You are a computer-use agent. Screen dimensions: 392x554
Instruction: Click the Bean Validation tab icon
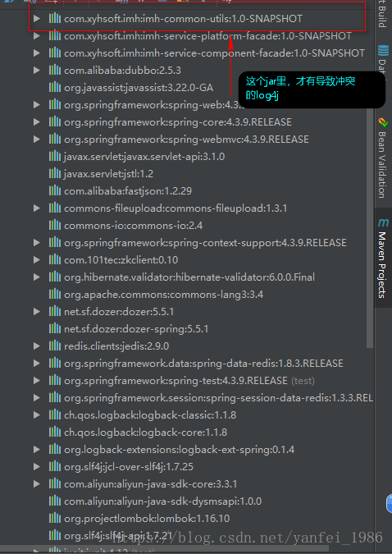383,122
